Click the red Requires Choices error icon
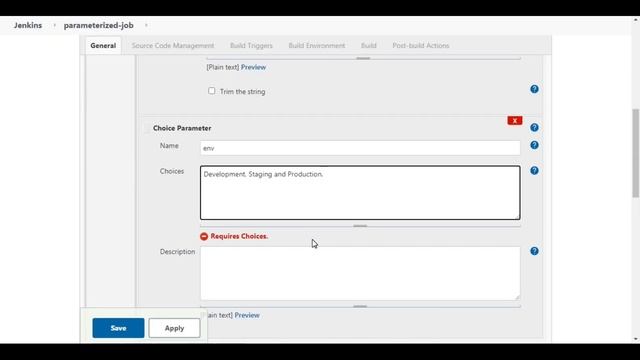Screen dimensions: 640x360 (x=204, y=236)
